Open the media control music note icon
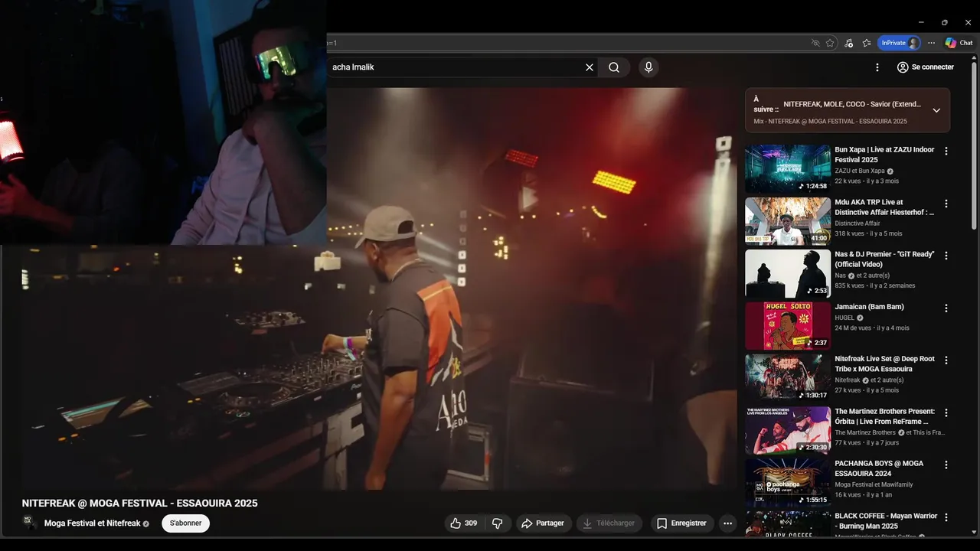This screenshot has width=980, height=551. point(848,43)
